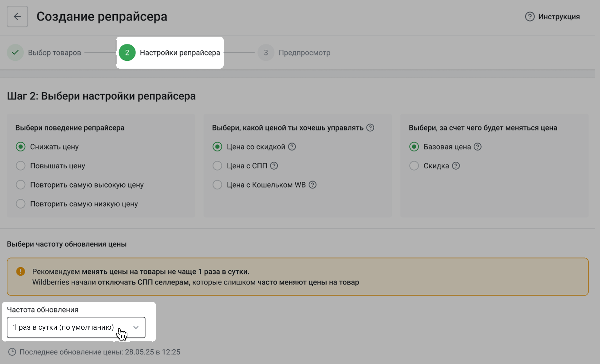This screenshot has width=600, height=364.
Task: Click the orange warning exclamation icon
Action: point(20,271)
